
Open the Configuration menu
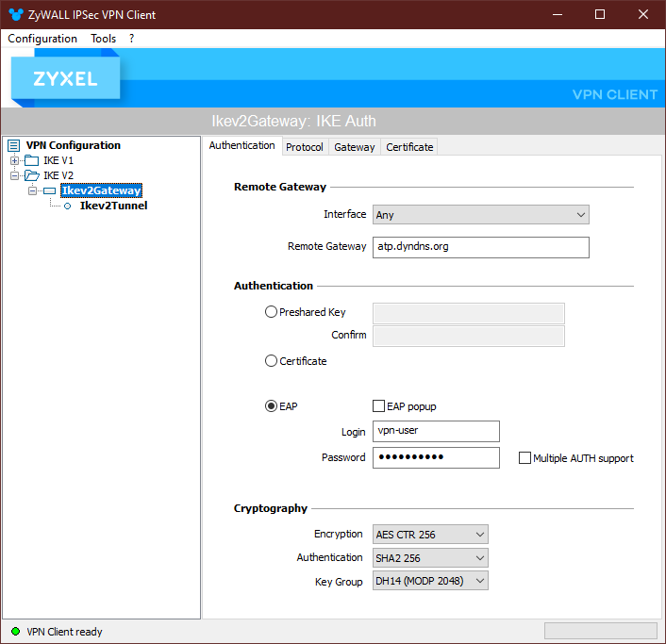point(42,39)
